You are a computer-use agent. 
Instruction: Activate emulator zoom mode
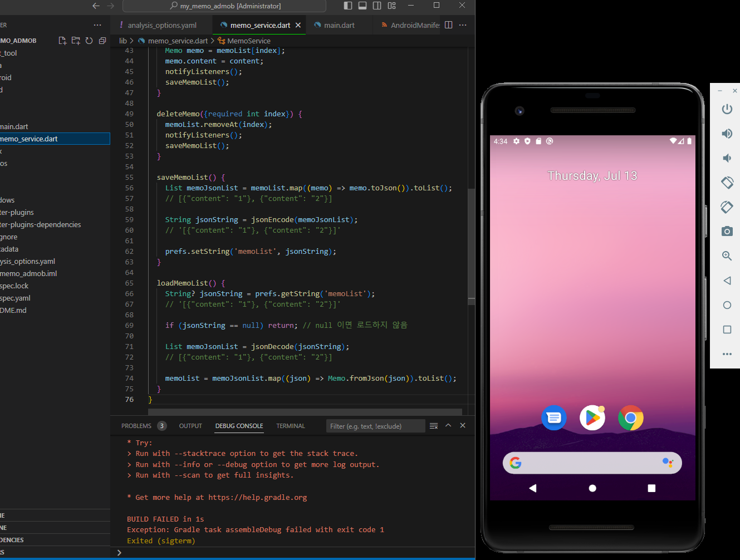[x=727, y=256]
